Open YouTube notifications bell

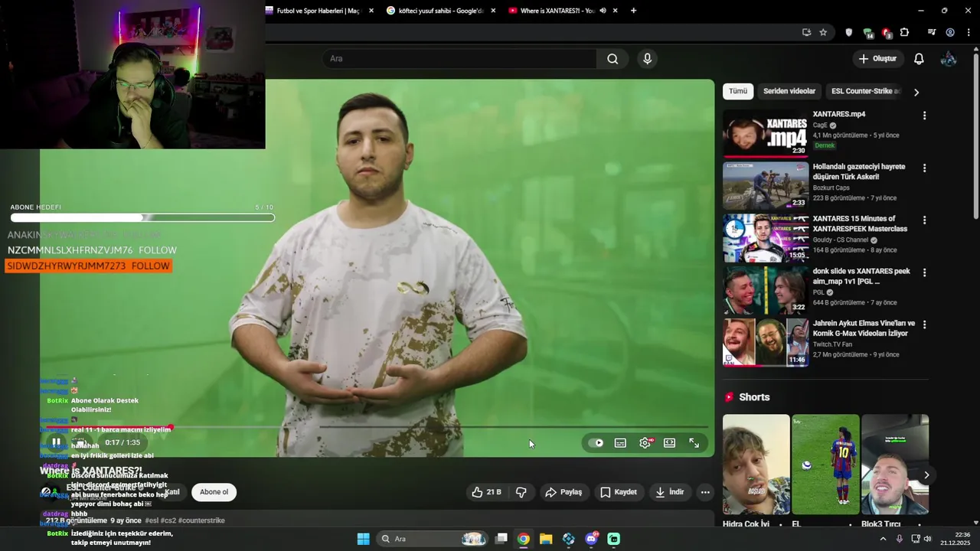[x=919, y=59]
